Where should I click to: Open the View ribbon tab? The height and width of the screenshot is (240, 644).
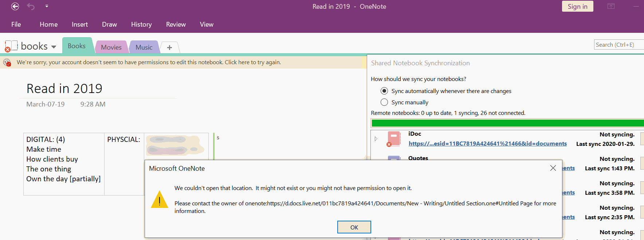[207, 24]
